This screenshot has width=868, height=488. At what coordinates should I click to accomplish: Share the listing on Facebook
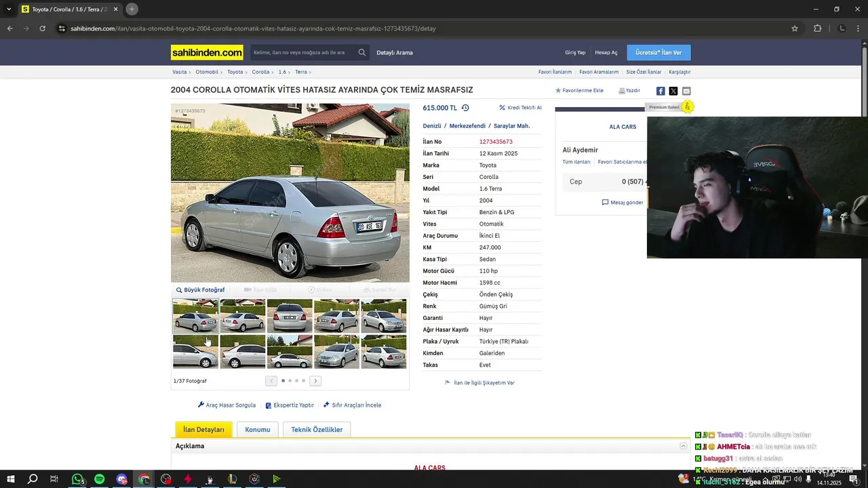coord(660,91)
